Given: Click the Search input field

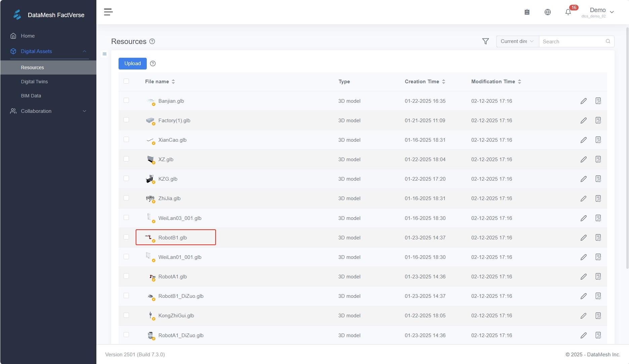Looking at the screenshot, I should point(573,42).
